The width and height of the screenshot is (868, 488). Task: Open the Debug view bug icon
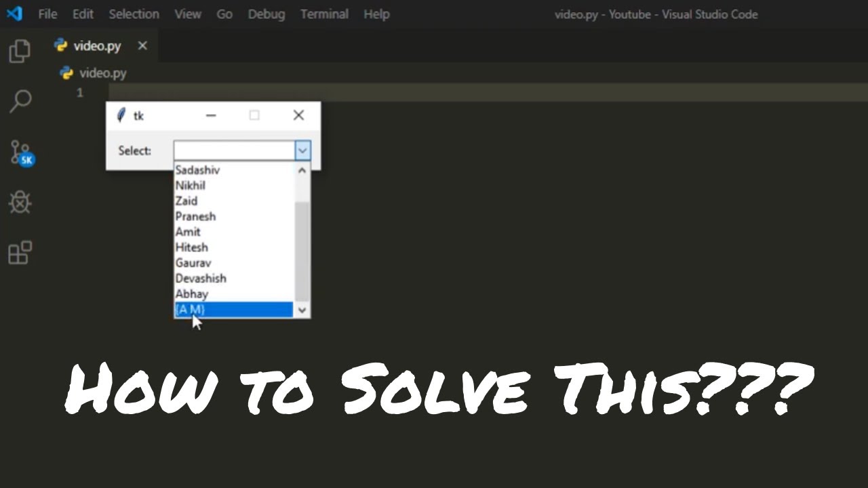[x=20, y=202]
